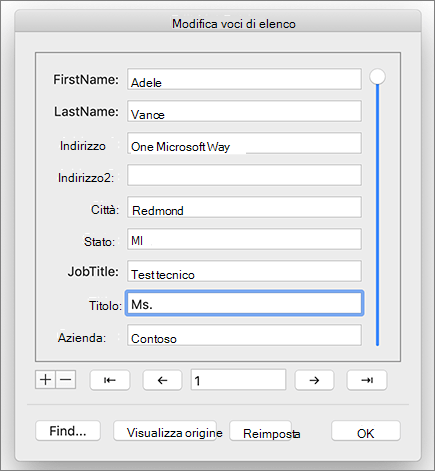
Task: Add a new entry with plus icon
Action: [x=45, y=380]
